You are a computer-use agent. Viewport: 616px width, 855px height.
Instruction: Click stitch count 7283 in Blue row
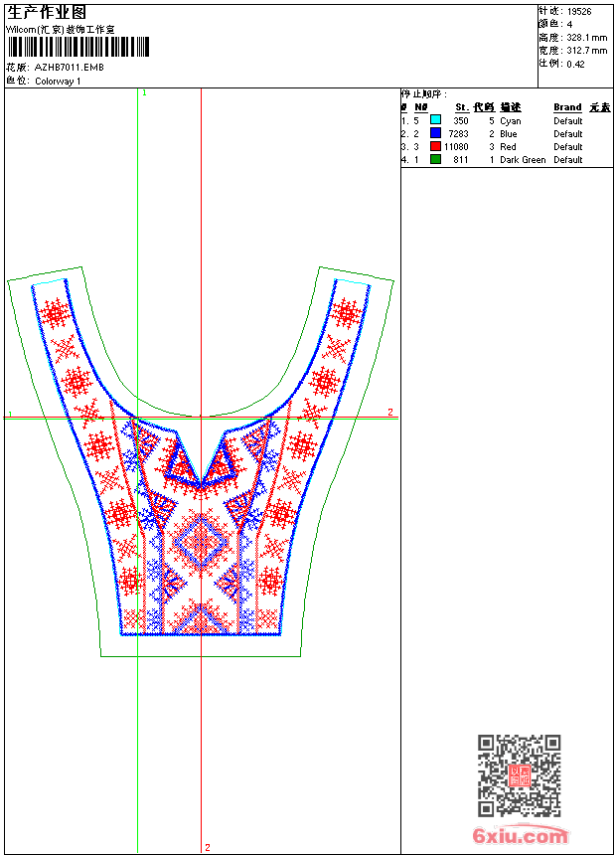point(458,134)
